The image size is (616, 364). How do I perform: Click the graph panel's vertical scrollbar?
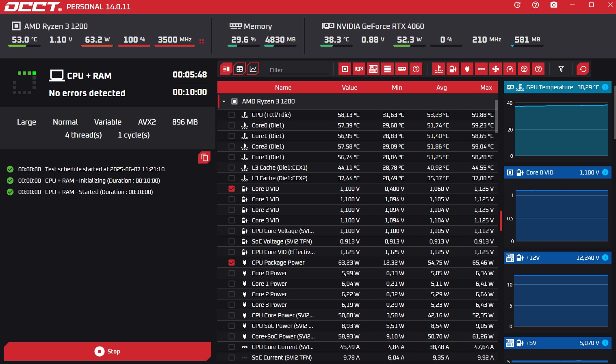614,112
